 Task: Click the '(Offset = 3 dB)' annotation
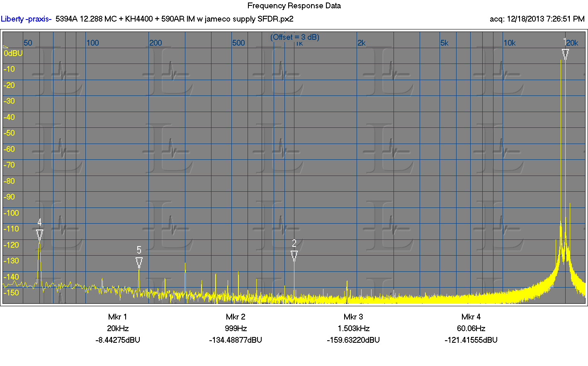(x=295, y=37)
